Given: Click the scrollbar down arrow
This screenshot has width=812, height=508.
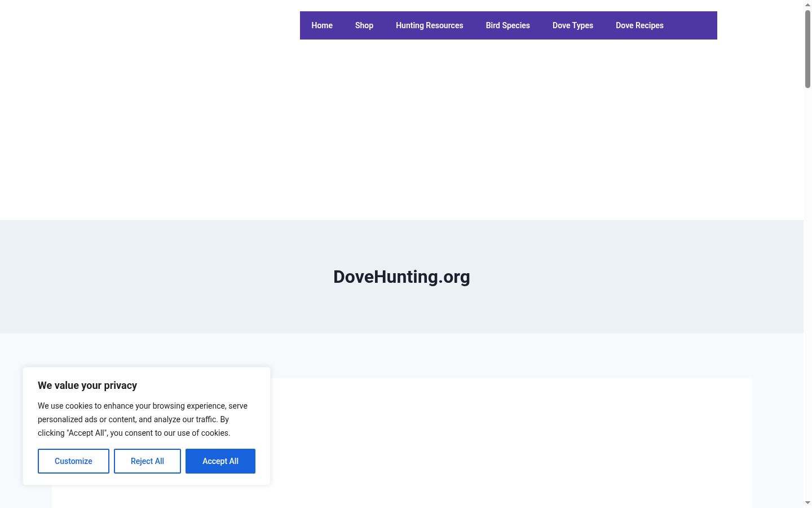Looking at the screenshot, I should [807, 503].
